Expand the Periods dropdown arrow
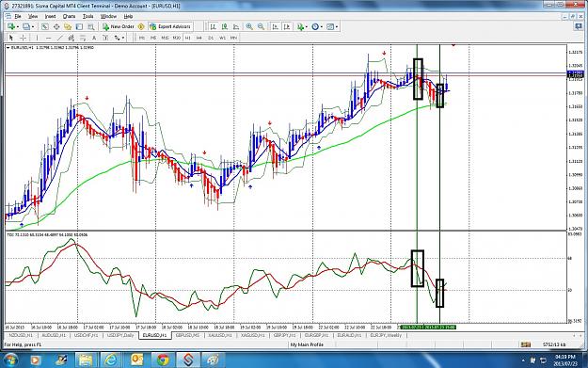588x368 pixels. [x=322, y=27]
